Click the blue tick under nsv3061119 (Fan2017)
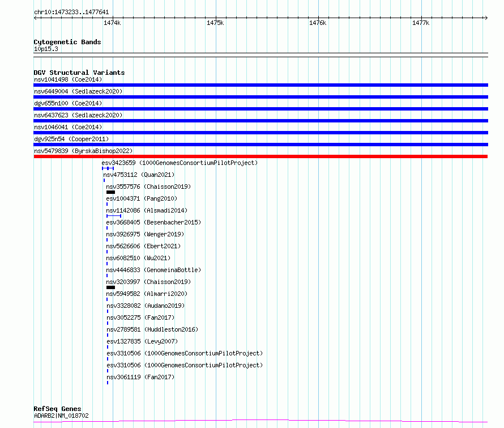This screenshot has width=504, height=428. pyautogui.click(x=108, y=383)
